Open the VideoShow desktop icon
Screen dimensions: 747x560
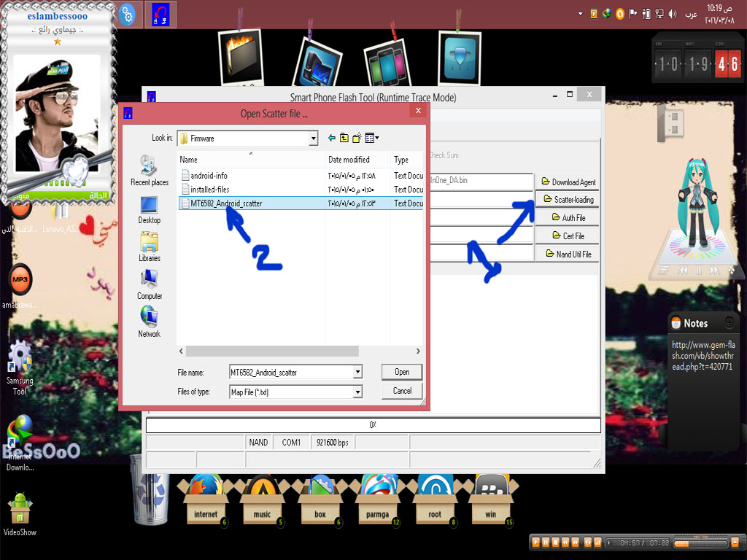coord(20,514)
